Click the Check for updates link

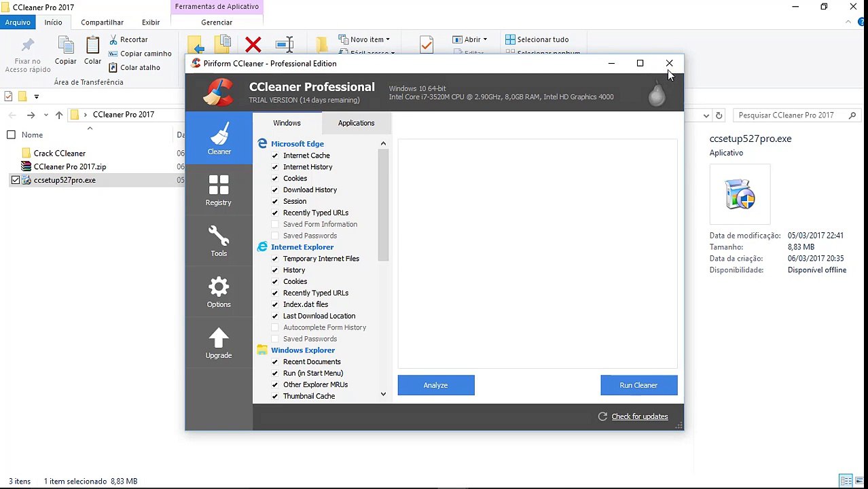tap(640, 416)
